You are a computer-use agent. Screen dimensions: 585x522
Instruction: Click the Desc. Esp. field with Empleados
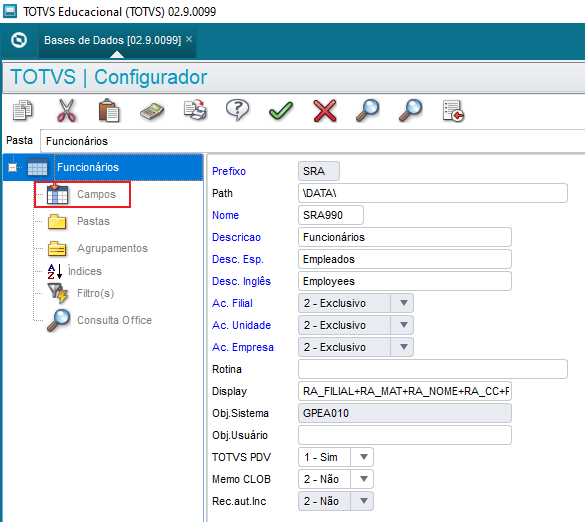(405, 259)
